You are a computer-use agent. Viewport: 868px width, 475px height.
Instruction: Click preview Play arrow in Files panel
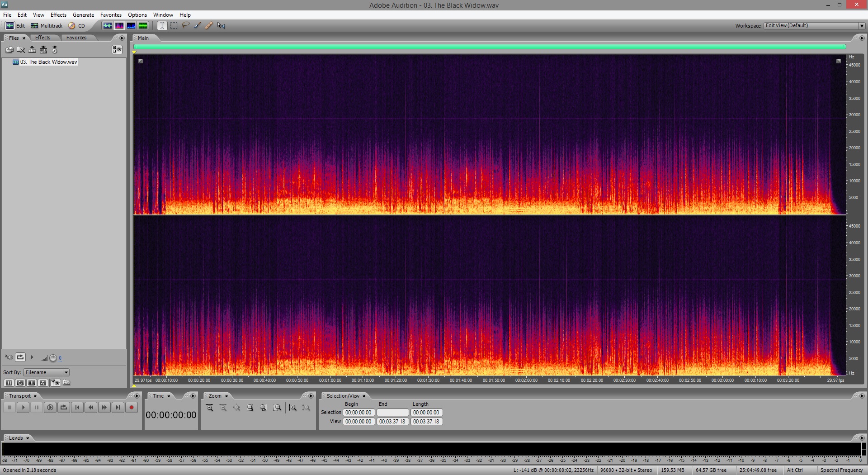32,357
